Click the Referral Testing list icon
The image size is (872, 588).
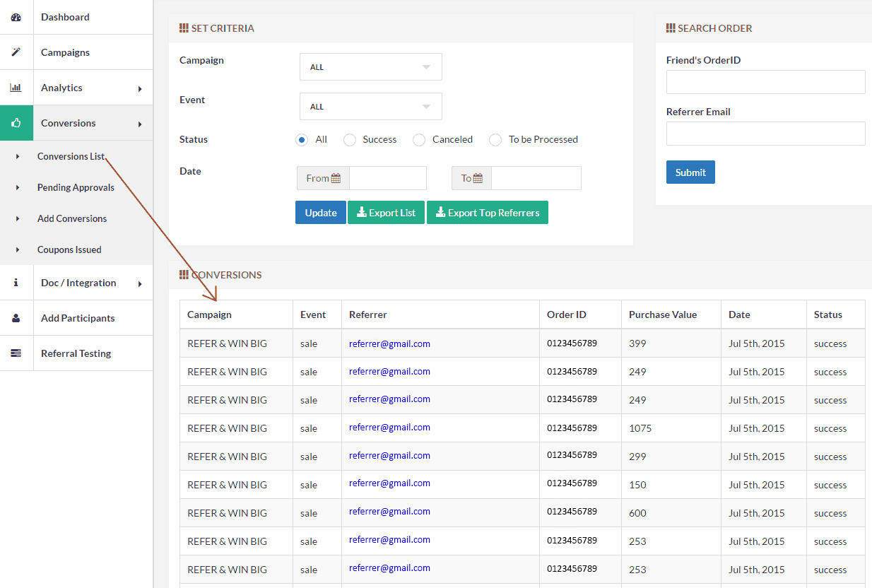[x=16, y=353]
